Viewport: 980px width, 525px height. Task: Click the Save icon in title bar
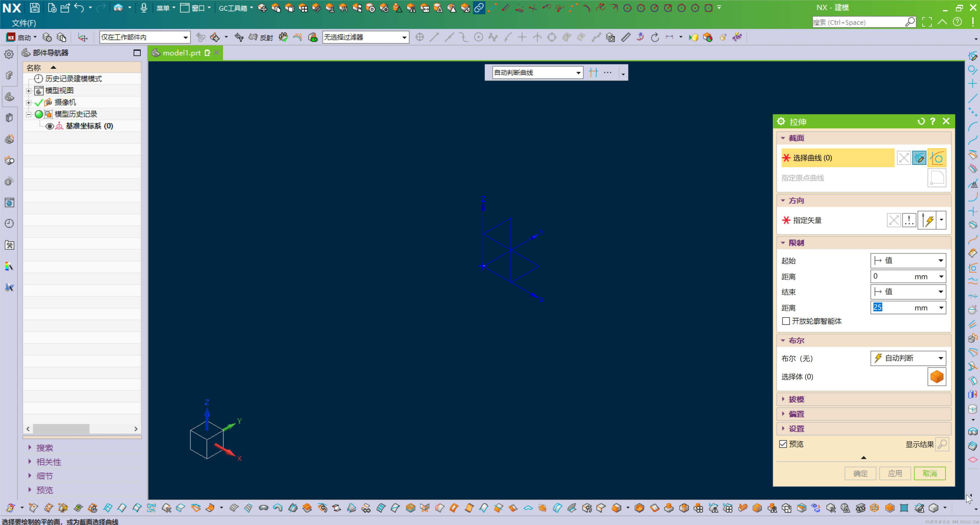pos(35,8)
